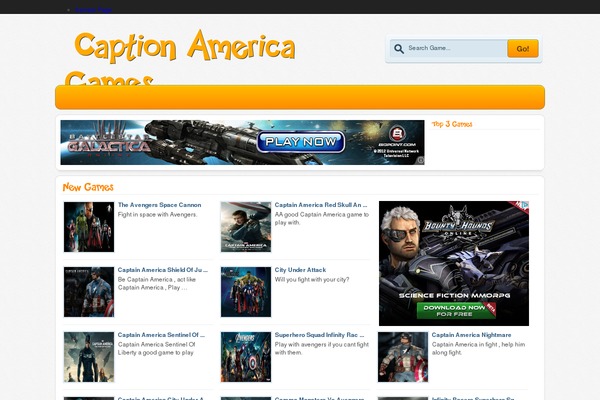Click the New Games heading
600x400 pixels.
(88, 187)
